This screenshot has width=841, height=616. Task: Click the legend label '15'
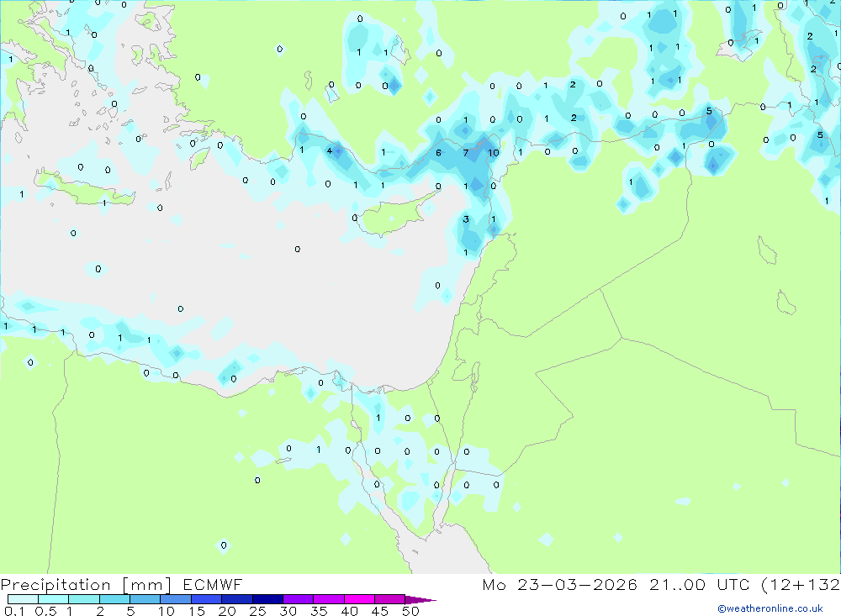[196, 611]
